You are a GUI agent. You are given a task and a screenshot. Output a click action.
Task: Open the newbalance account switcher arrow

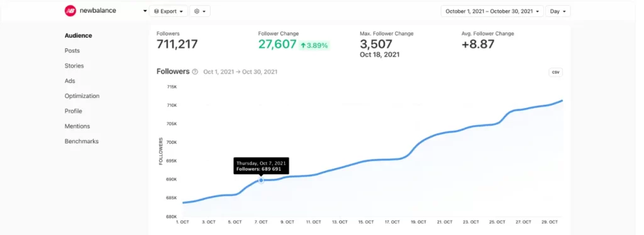click(x=145, y=11)
